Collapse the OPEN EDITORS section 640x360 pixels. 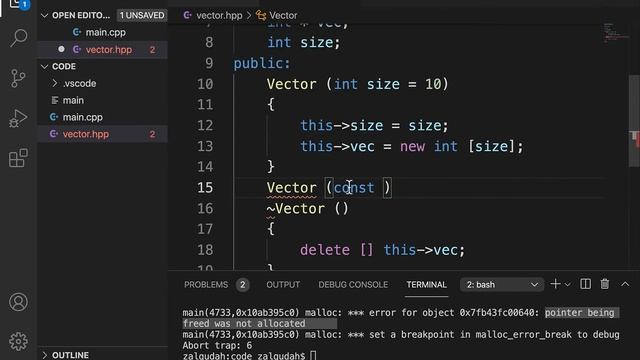click(x=44, y=16)
